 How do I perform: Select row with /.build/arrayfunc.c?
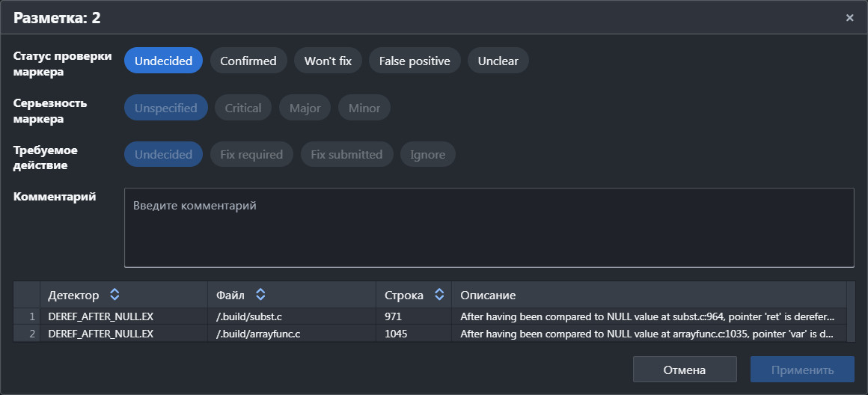[x=258, y=334]
